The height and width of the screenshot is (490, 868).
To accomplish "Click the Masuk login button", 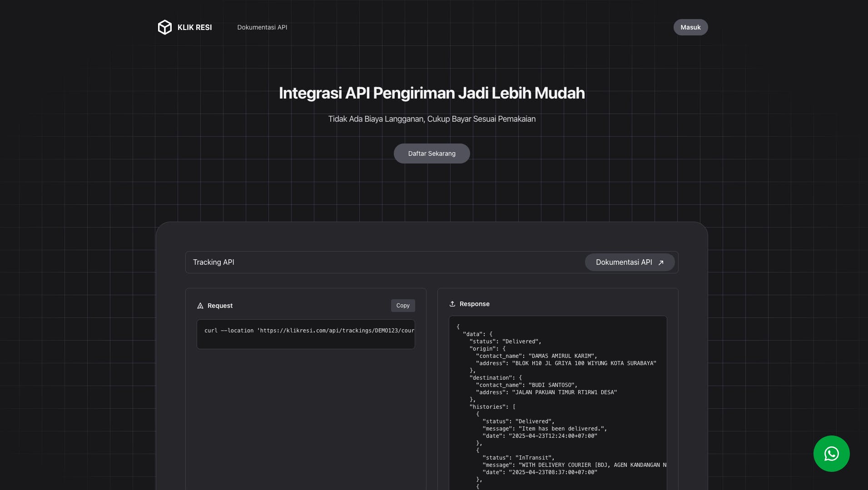I will click(690, 27).
